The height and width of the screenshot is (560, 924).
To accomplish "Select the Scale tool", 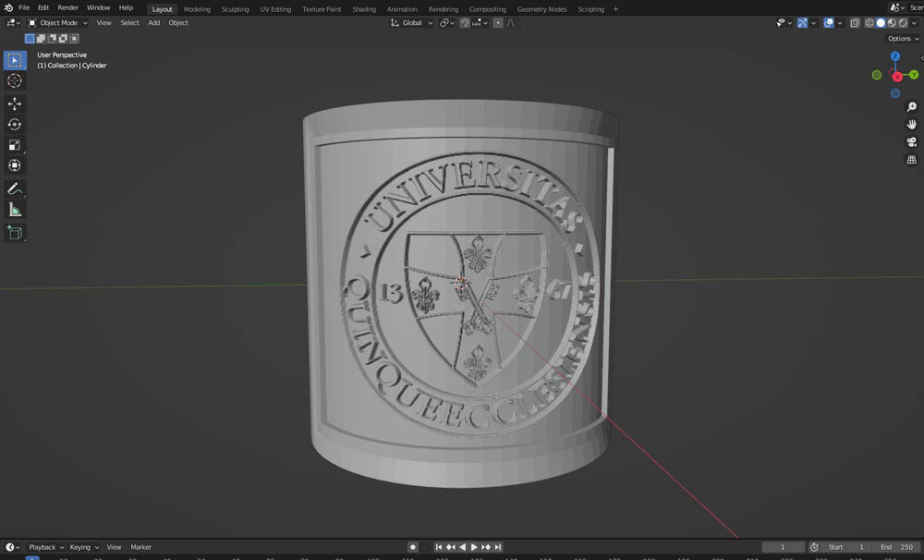I will click(x=15, y=145).
